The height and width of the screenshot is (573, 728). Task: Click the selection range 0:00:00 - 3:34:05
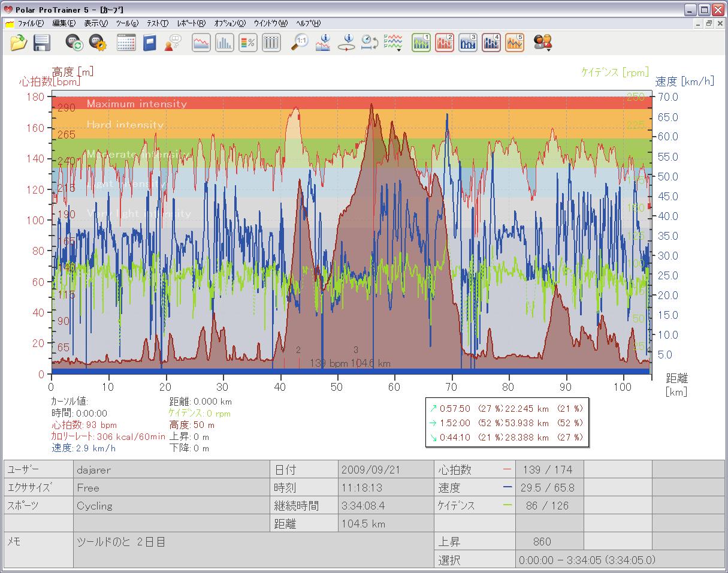(x=620, y=560)
